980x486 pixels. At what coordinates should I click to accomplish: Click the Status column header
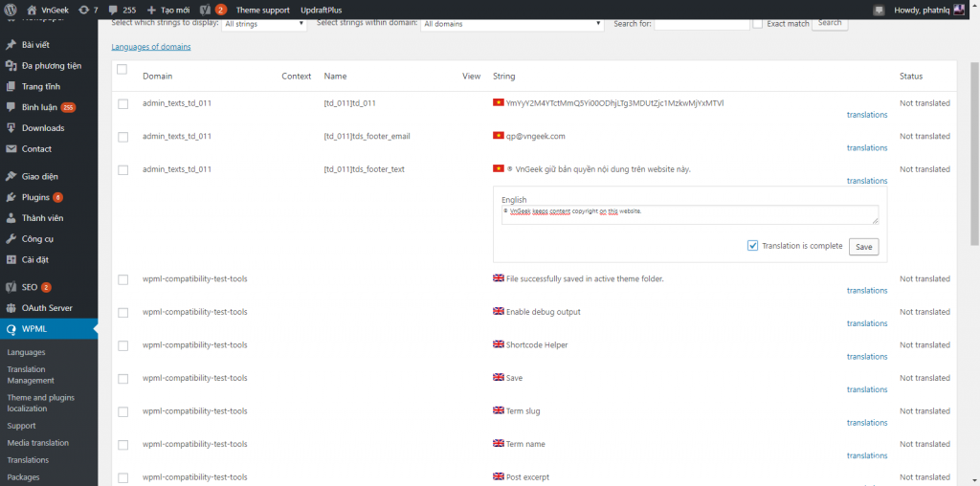click(911, 77)
